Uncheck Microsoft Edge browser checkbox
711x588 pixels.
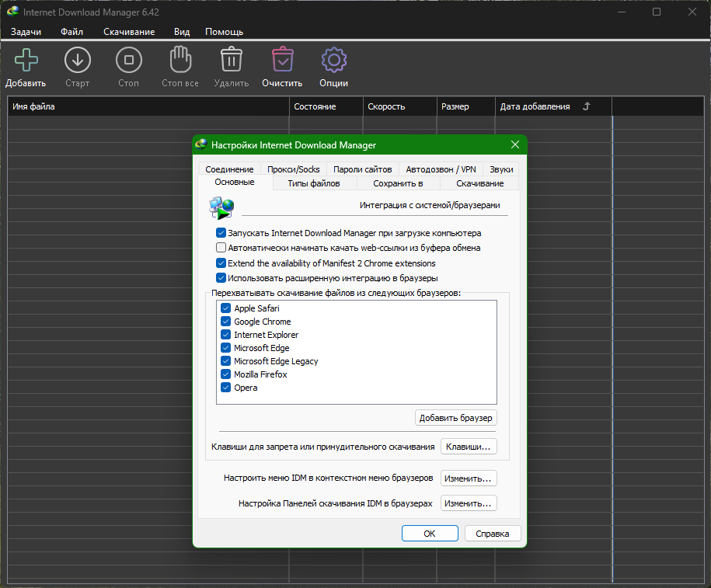click(226, 348)
